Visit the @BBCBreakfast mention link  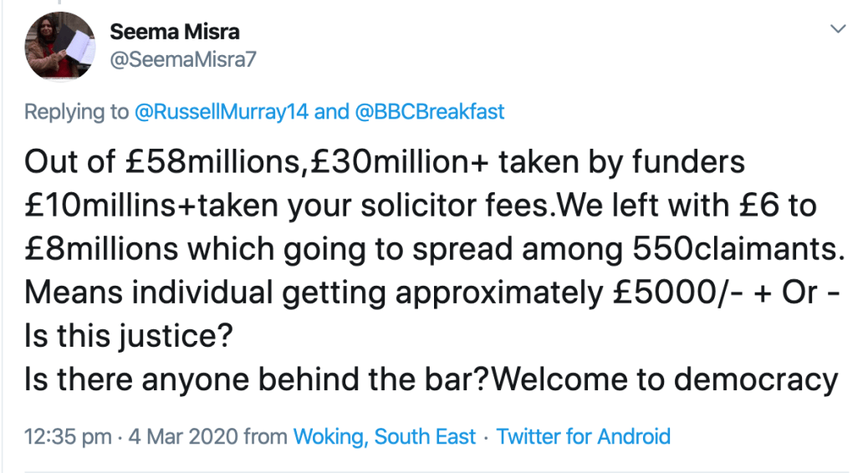[x=431, y=111]
